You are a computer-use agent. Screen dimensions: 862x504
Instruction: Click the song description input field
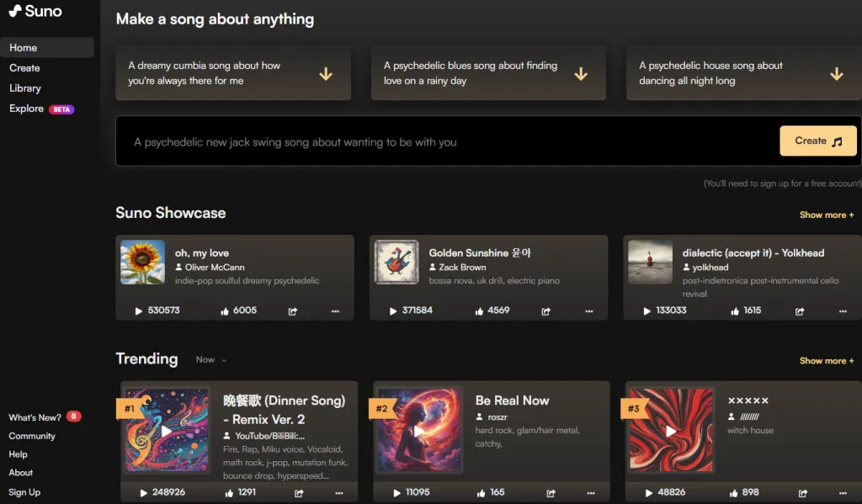click(x=447, y=142)
